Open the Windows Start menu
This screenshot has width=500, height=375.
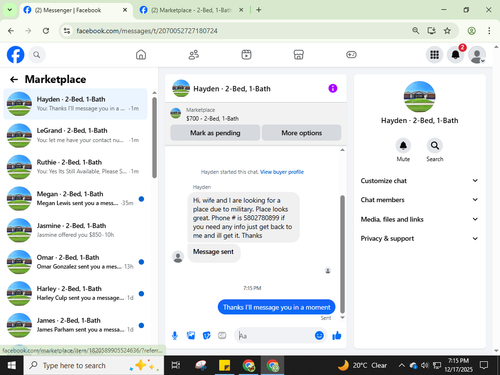tap(11, 365)
